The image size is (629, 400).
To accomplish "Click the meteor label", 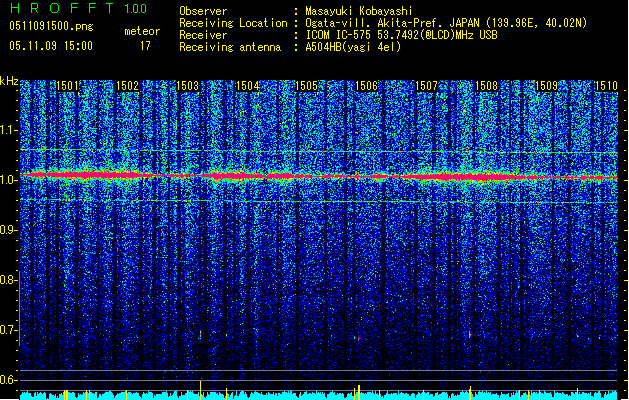I will coord(142,31).
